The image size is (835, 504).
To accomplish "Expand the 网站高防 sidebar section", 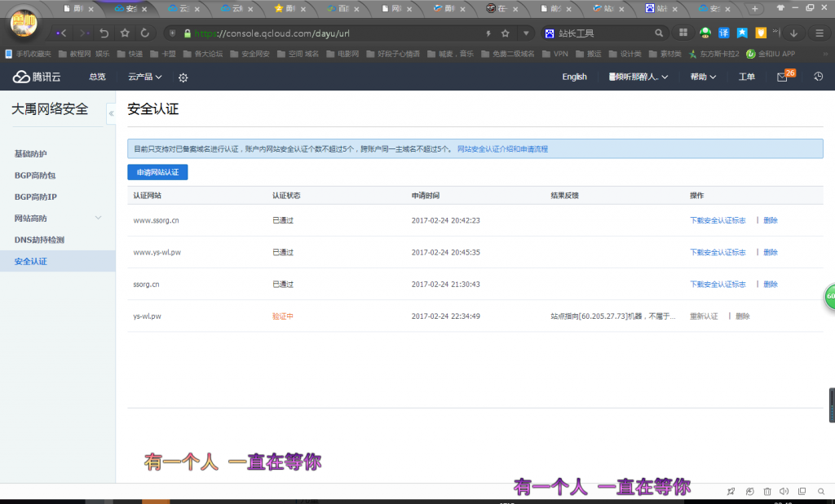I will pyautogui.click(x=98, y=218).
